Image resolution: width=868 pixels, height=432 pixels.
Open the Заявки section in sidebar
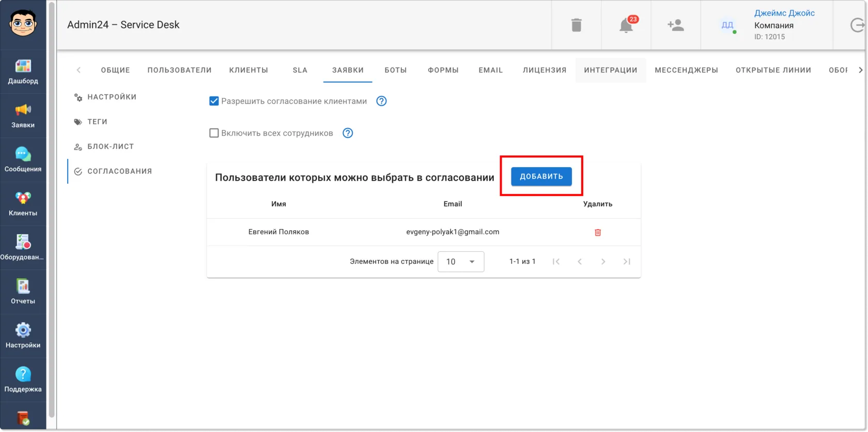(x=23, y=116)
